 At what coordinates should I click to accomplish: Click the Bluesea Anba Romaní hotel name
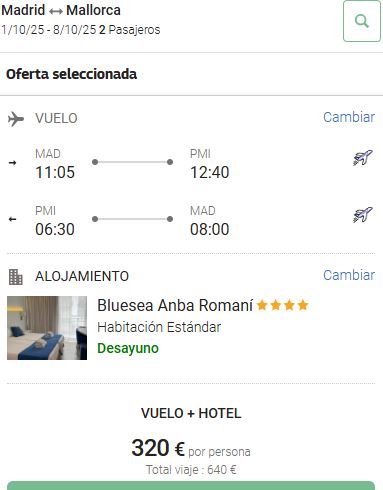(175, 305)
